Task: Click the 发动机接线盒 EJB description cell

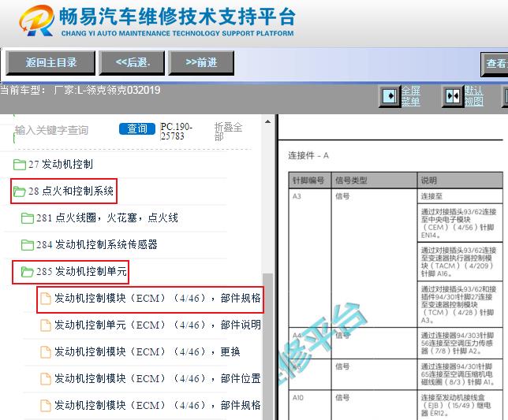Action: click(460, 405)
